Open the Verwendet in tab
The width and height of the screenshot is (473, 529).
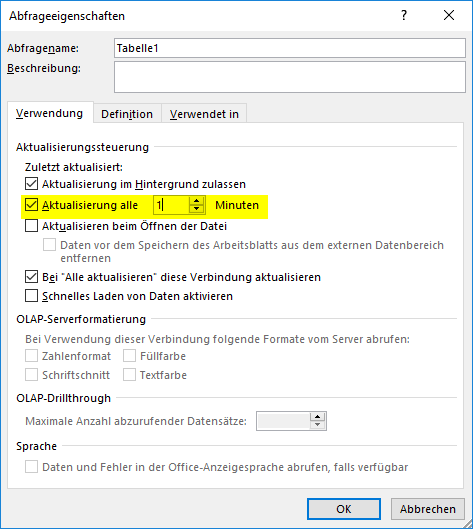[204, 114]
